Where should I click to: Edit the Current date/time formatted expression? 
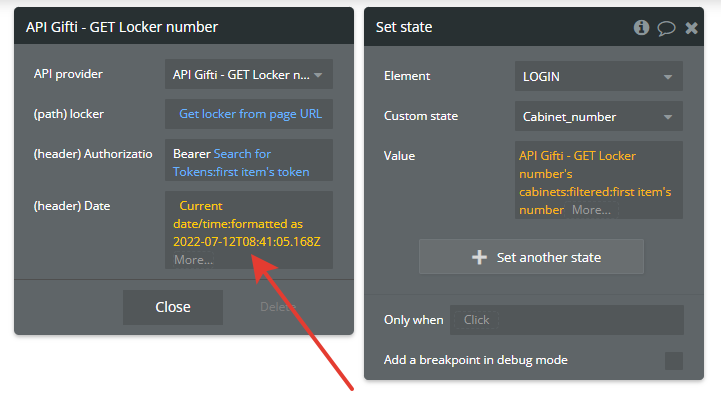click(246, 224)
